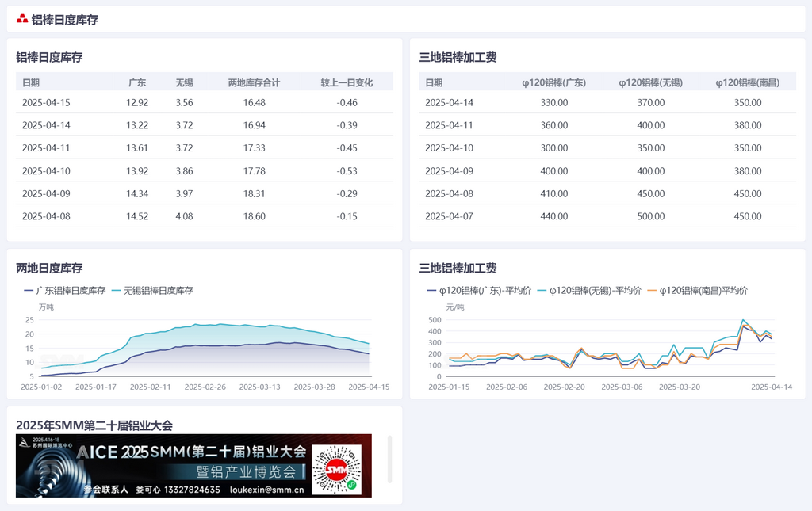Click the 2025年SMM第二十届铝业大会 section title

click(94, 425)
